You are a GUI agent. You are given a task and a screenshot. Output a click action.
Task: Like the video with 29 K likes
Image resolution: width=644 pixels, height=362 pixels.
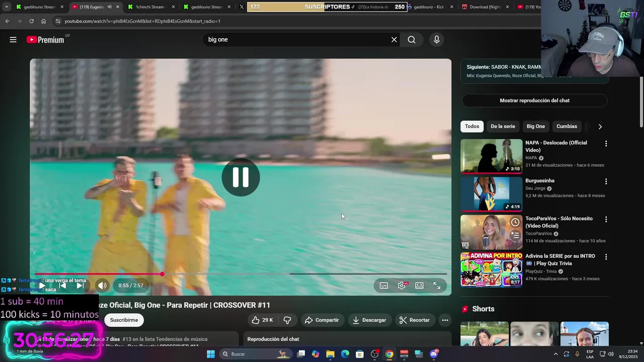point(262,320)
